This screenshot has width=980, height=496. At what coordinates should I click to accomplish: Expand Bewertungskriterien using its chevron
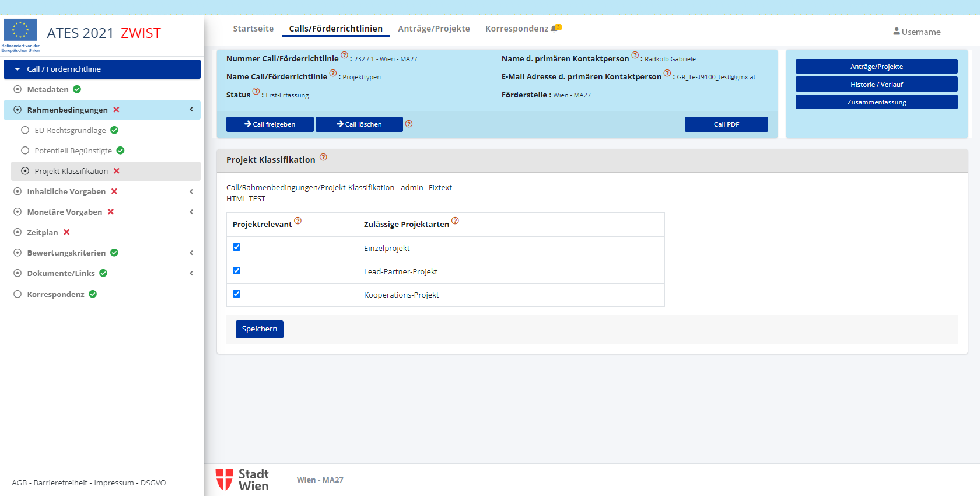pyautogui.click(x=191, y=253)
